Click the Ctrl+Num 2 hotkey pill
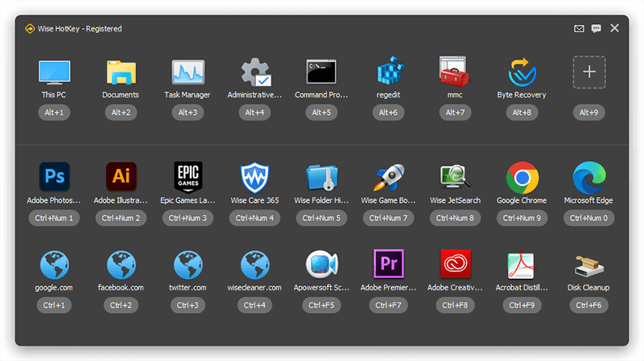 point(121,218)
